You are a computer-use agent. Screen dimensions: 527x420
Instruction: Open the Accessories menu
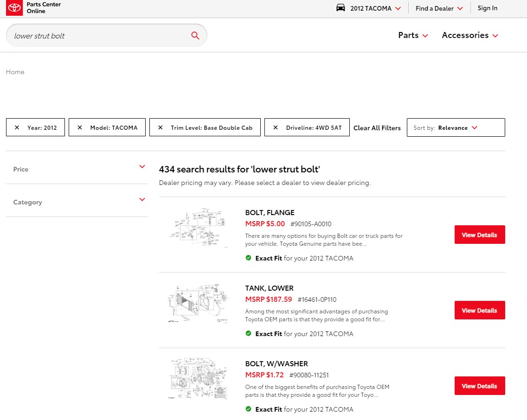pyautogui.click(x=469, y=35)
